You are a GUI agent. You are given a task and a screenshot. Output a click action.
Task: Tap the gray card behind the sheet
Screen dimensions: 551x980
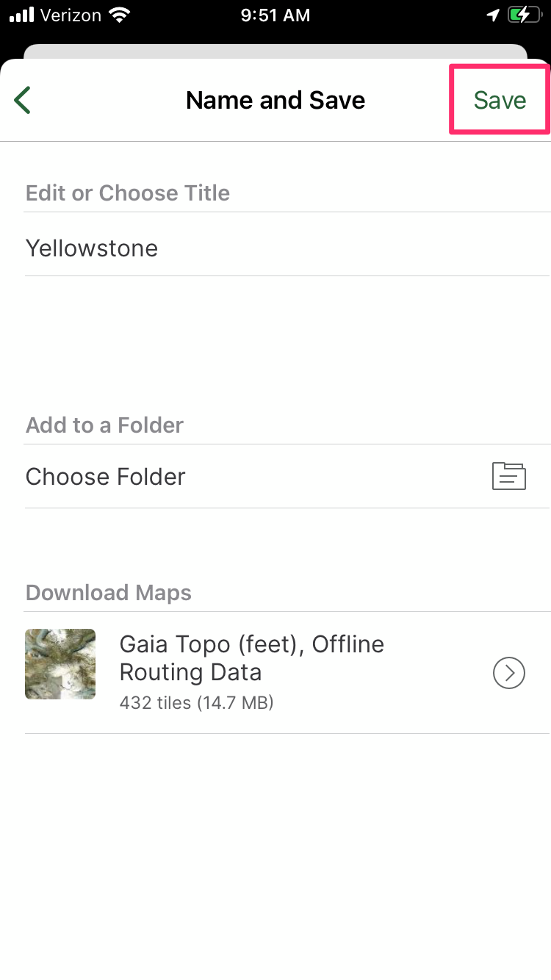click(275, 51)
